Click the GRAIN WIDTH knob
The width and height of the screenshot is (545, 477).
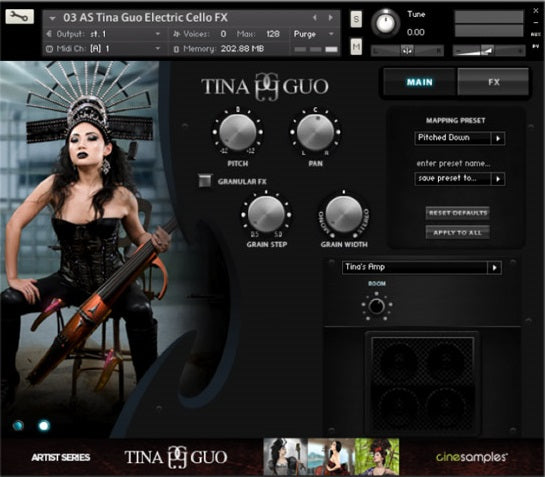pyautogui.click(x=344, y=214)
